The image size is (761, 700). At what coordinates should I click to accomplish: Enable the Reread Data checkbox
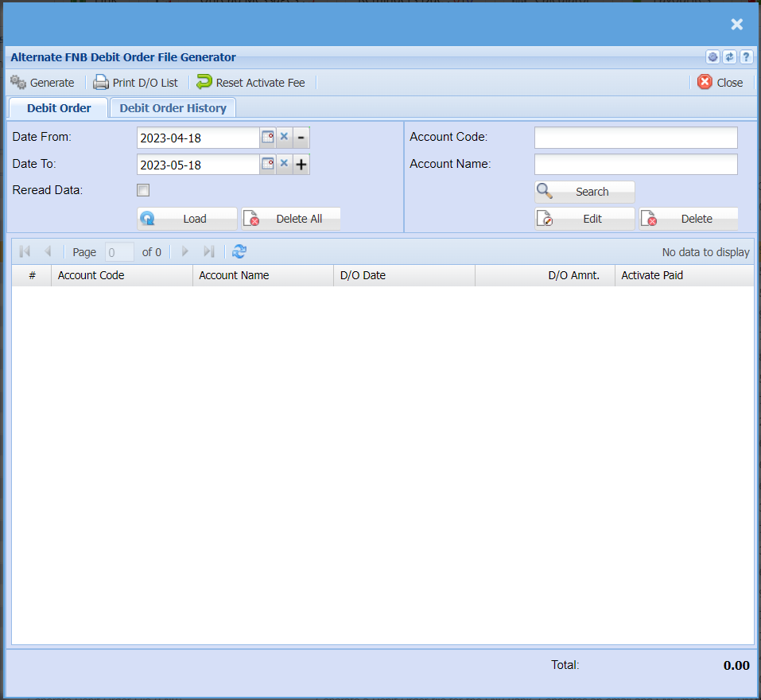(143, 190)
